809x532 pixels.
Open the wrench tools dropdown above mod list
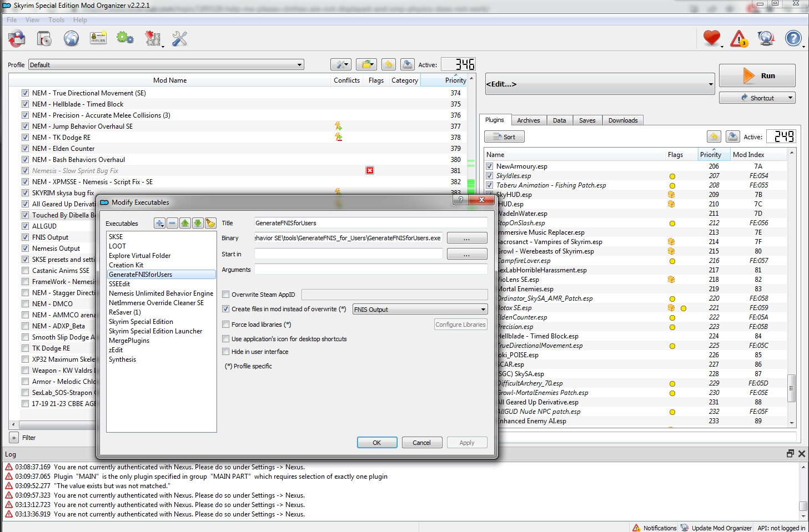click(341, 64)
